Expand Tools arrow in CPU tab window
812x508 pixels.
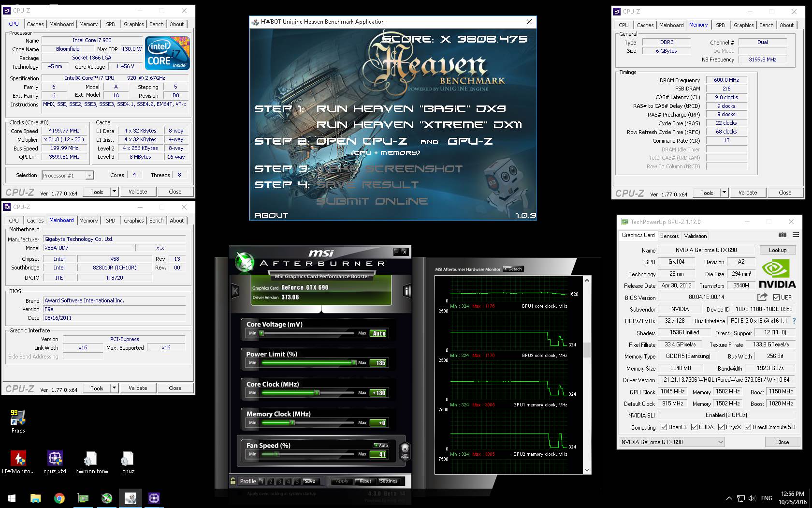coord(114,192)
